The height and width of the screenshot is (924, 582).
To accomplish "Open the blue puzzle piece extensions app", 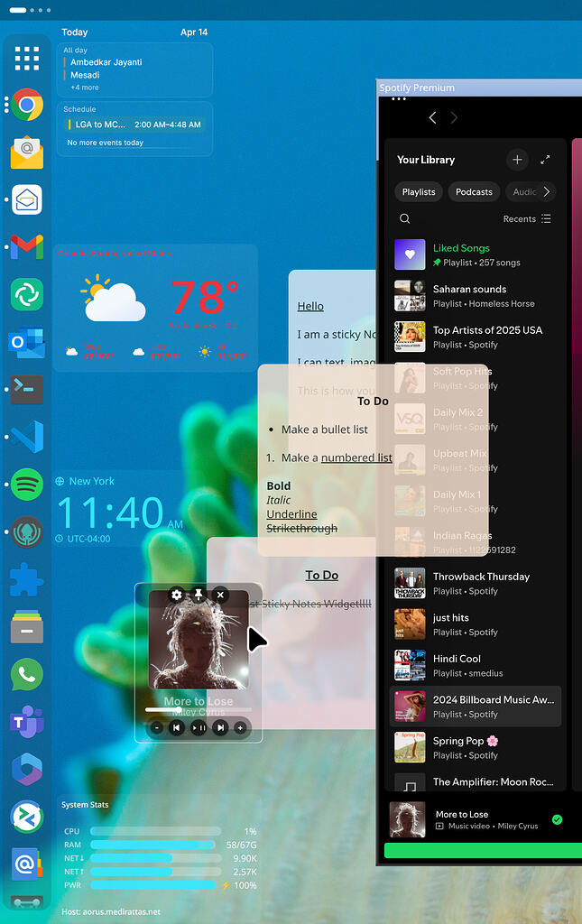I will [27, 579].
